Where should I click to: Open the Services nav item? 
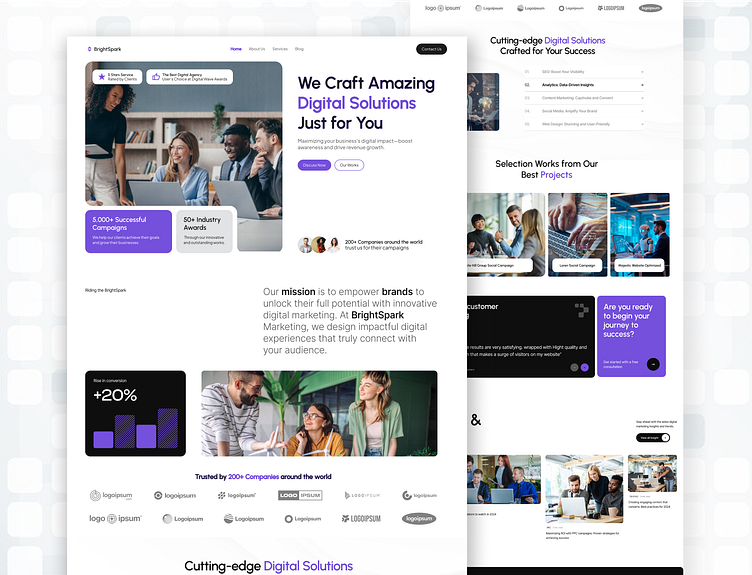tap(280, 49)
